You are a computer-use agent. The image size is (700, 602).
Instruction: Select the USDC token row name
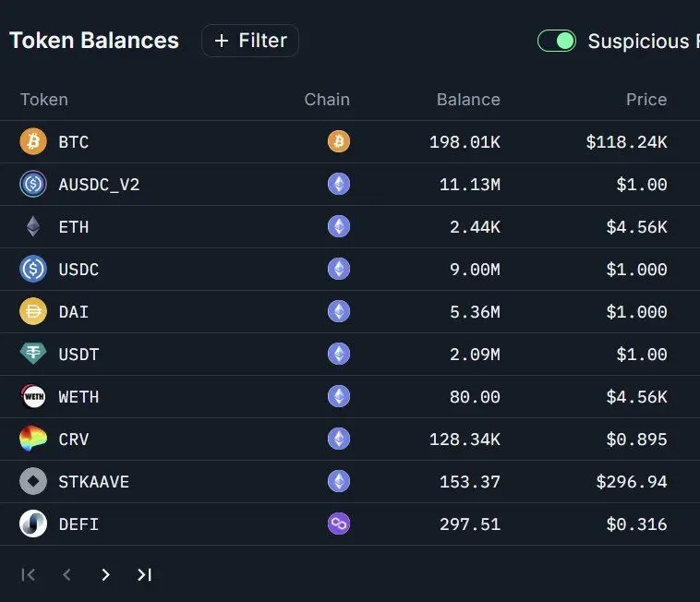[x=78, y=270]
